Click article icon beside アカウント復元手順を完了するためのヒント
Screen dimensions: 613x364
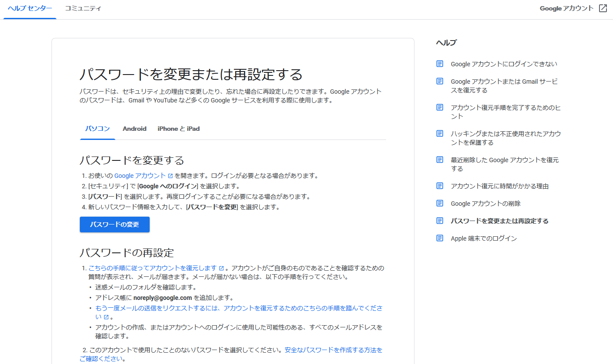pyautogui.click(x=440, y=107)
